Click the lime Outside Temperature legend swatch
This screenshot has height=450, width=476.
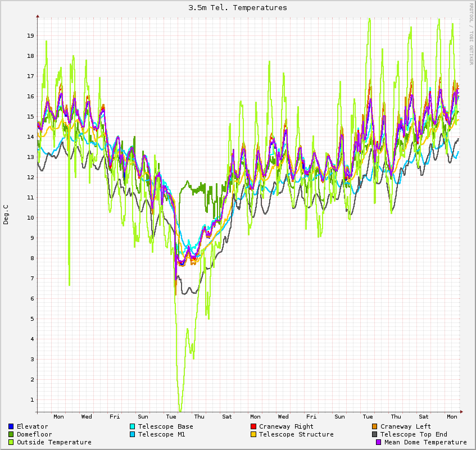coord(11,442)
